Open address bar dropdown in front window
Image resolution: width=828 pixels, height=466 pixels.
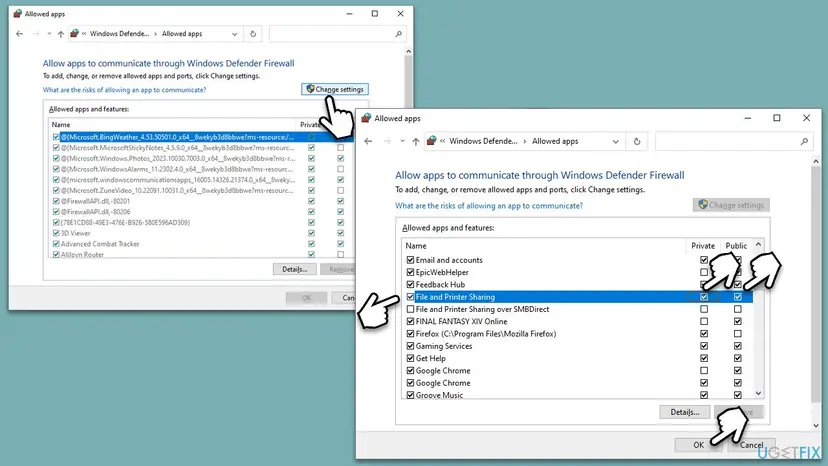[x=615, y=142]
